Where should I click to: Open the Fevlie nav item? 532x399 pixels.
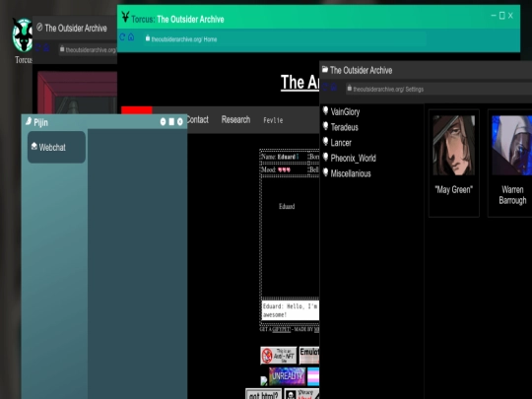pyautogui.click(x=273, y=120)
